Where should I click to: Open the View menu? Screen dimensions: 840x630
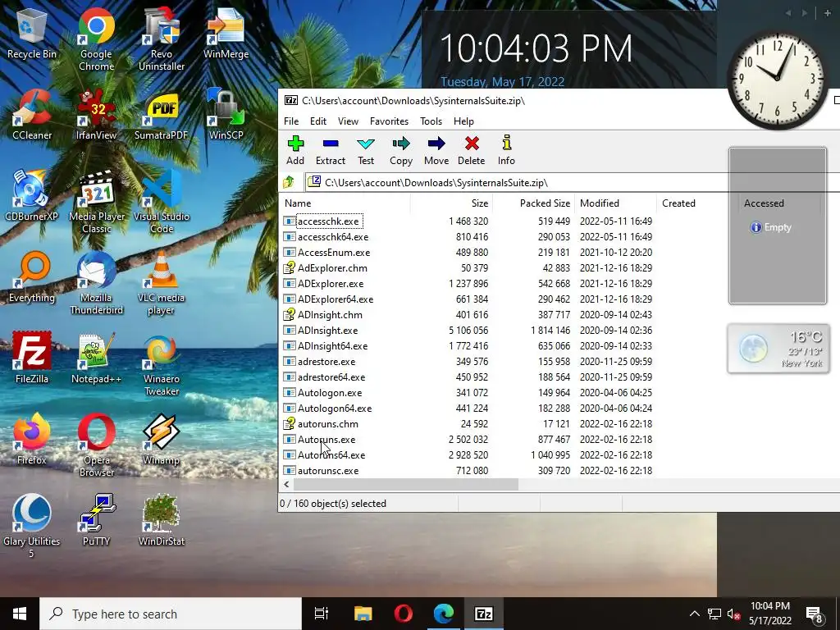[x=348, y=121]
